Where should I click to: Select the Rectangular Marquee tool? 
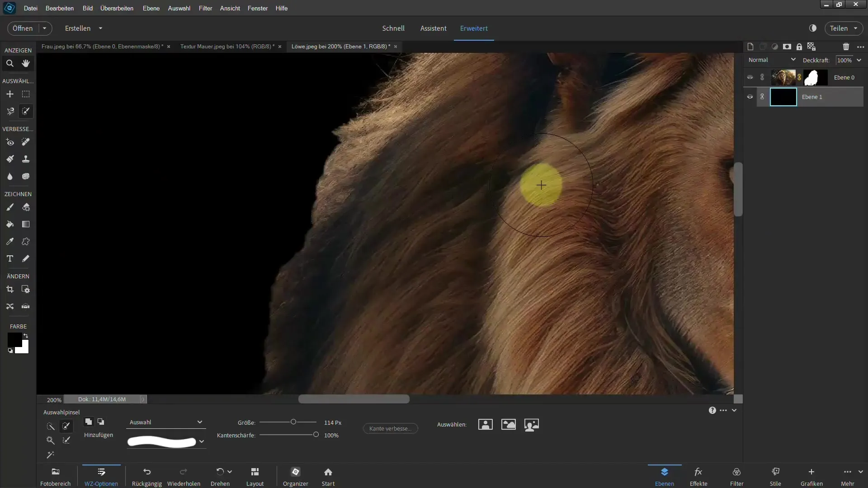click(26, 94)
